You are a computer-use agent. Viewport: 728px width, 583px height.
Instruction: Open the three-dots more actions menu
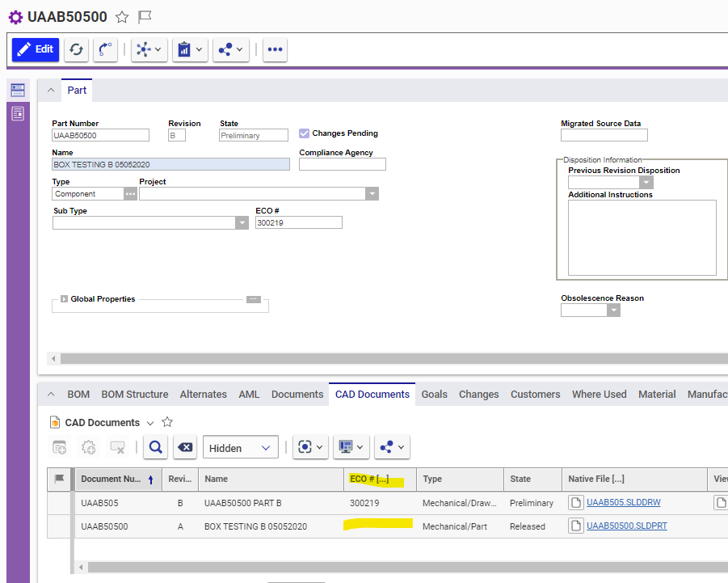(275, 49)
